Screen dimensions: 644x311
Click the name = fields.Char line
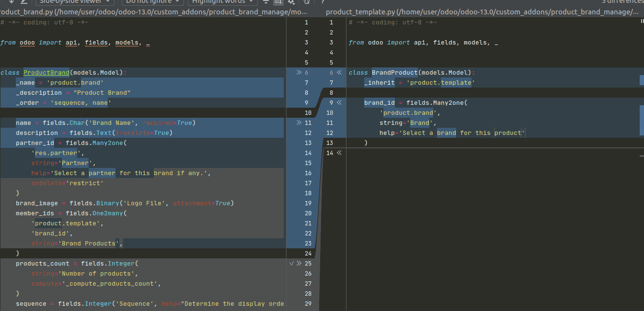pos(106,123)
